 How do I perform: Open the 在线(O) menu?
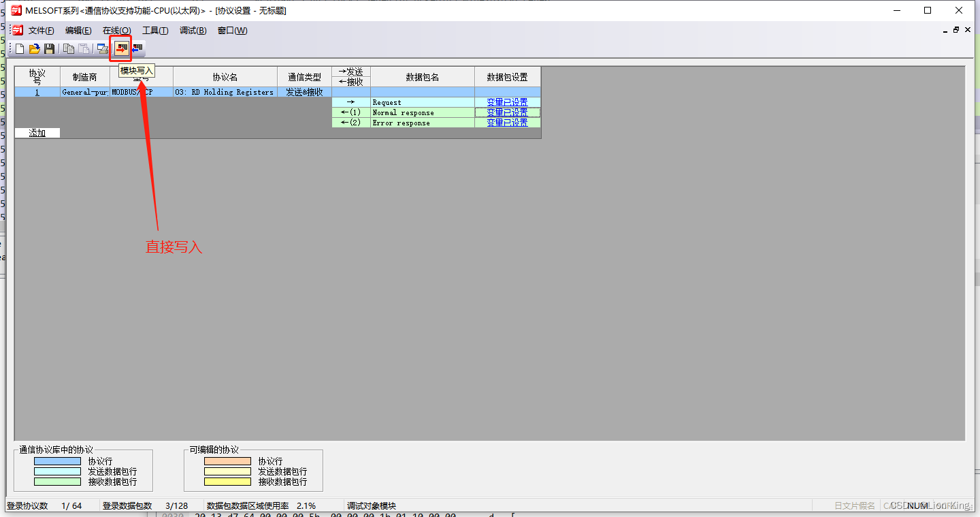click(116, 30)
